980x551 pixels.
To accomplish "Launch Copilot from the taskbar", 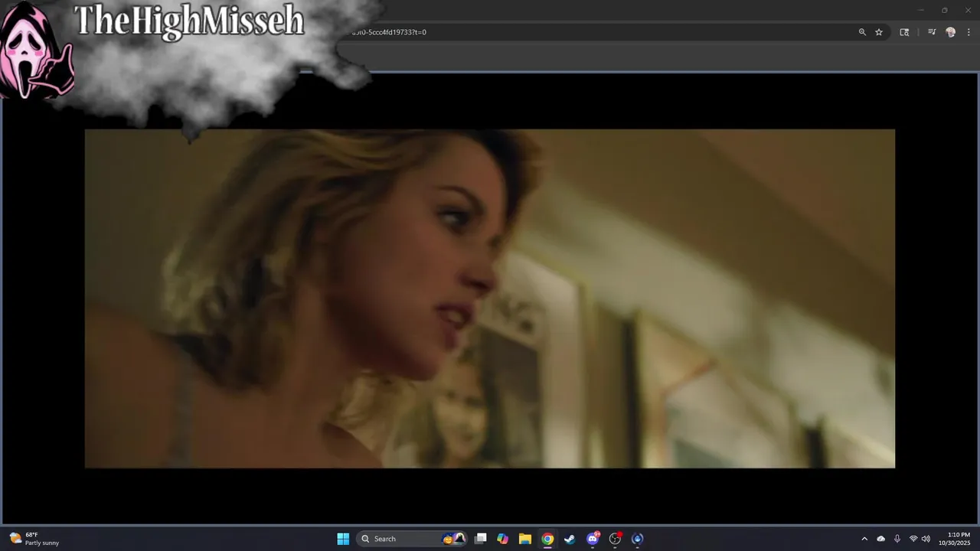I will 503,539.
